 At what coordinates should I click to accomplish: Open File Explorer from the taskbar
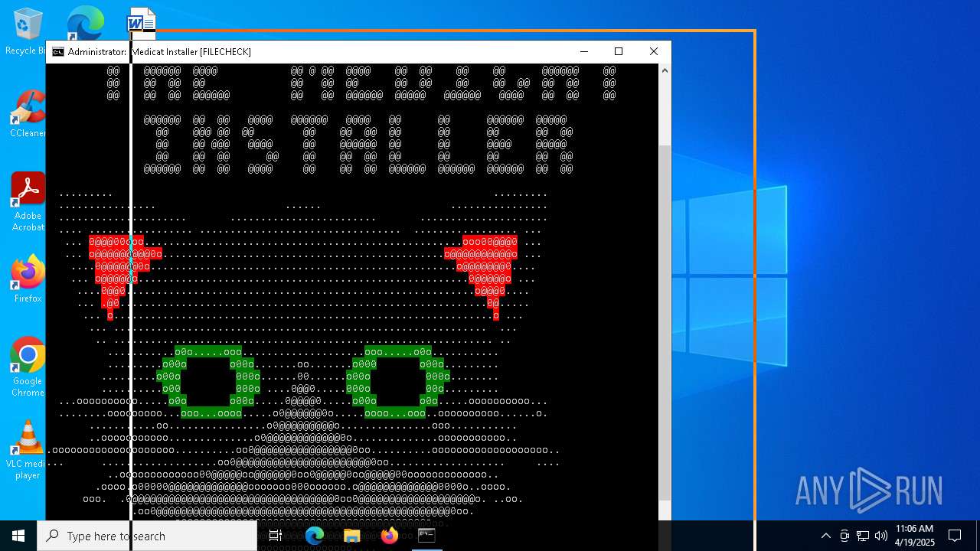pyautogui.click(x=352, y=536)
